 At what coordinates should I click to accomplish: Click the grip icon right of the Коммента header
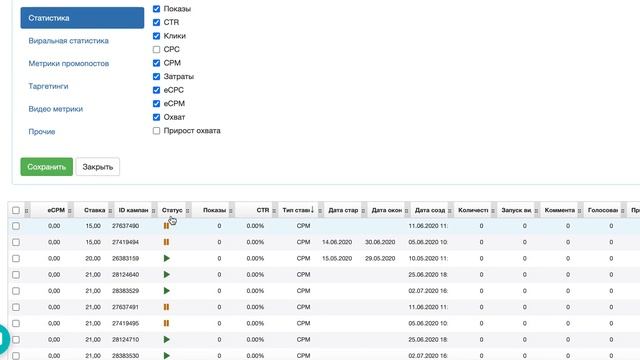tap(579, 211)
